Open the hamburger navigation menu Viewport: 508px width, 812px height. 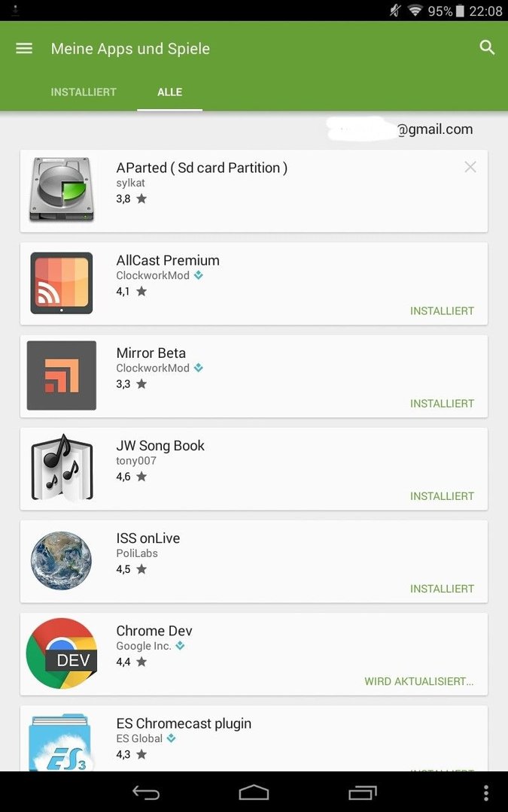pos(24,48)
